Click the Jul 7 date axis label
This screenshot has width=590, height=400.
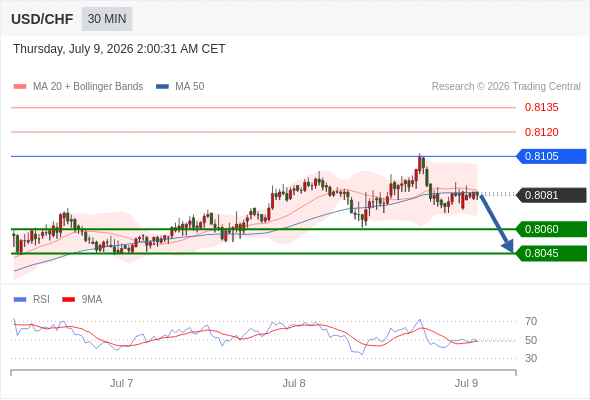tap(121, 383)
